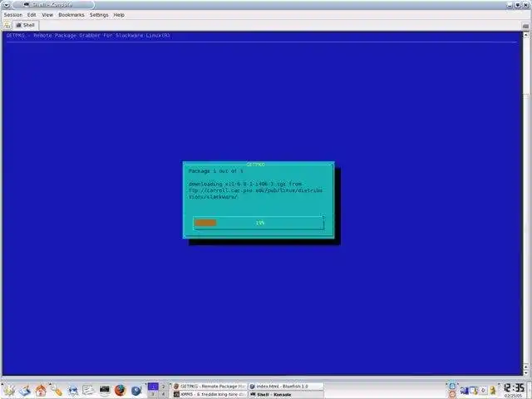Click the close-session icon at tab bar right
The width and height of the screenshot is (532, 399).
[x=525, y=26]
